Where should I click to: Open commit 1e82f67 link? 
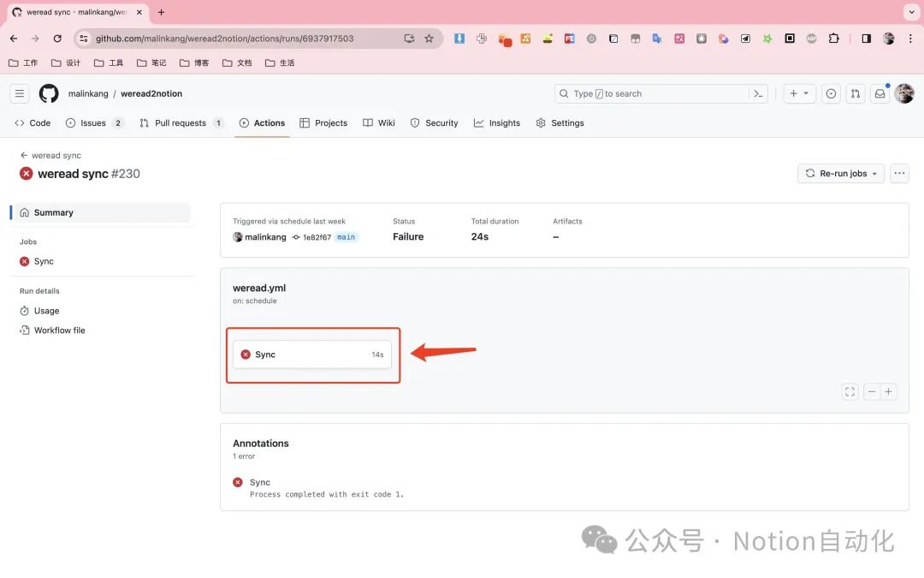317,237
